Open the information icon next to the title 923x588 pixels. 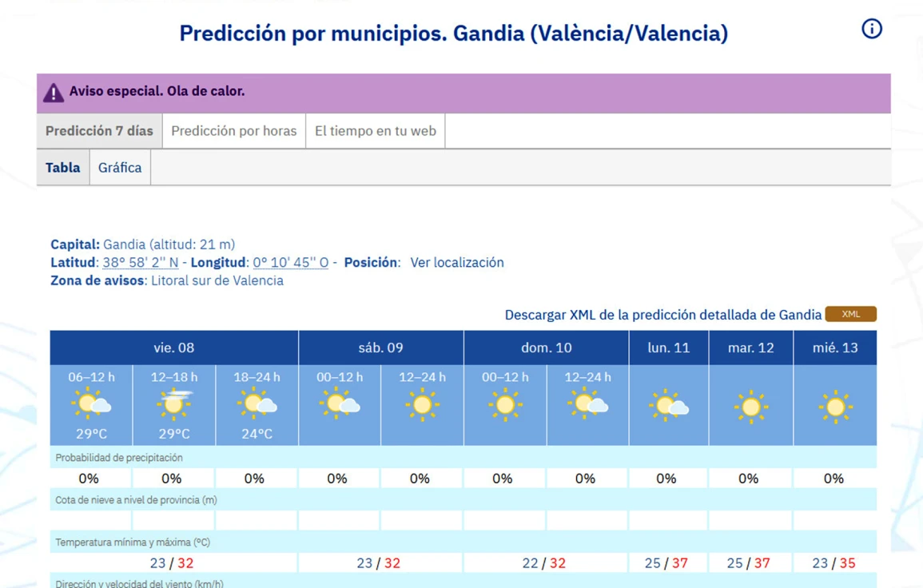(x=872, y=28)
